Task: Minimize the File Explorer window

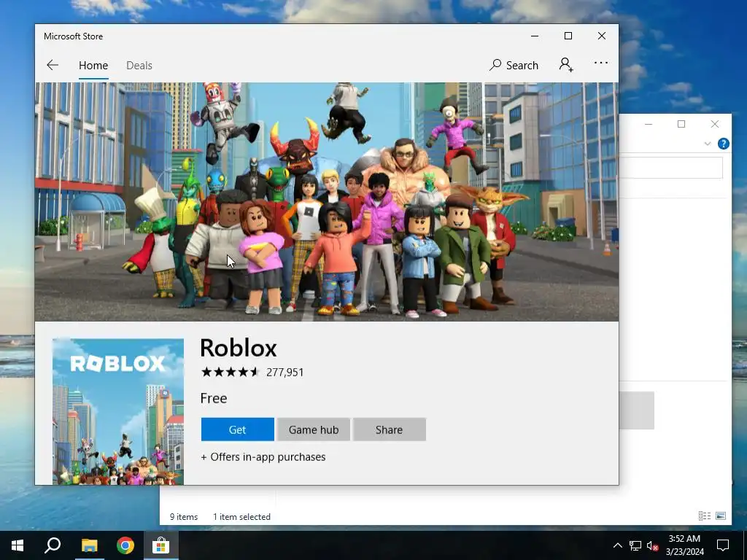Action: tap(649, 124)
